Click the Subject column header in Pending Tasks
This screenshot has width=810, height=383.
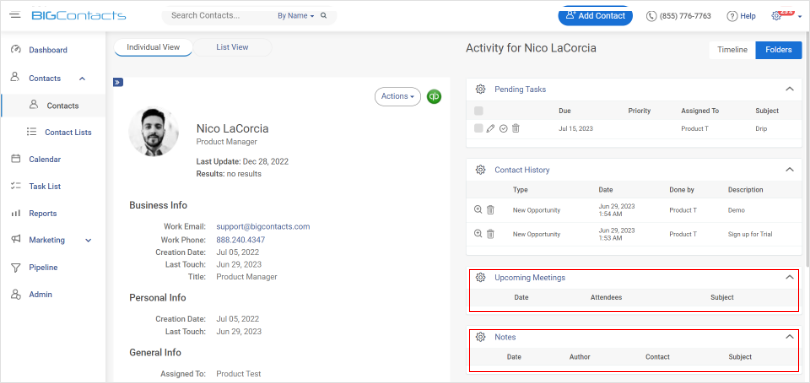[767, 111]
